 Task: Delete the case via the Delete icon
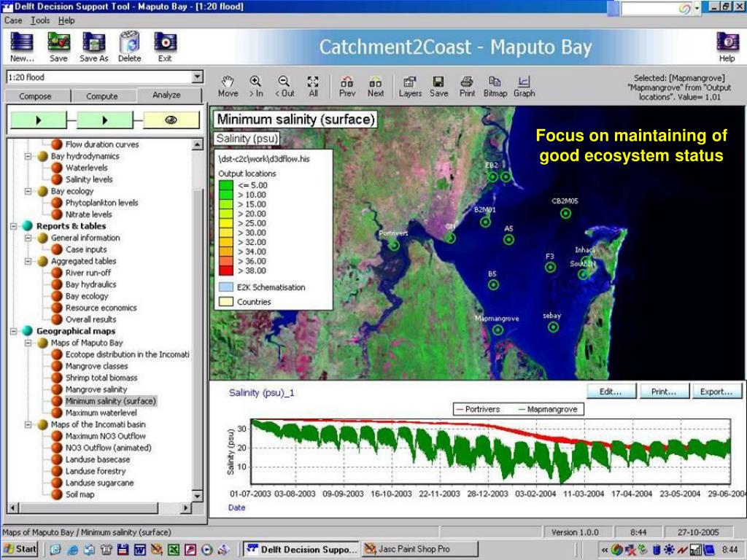(130, 47)
